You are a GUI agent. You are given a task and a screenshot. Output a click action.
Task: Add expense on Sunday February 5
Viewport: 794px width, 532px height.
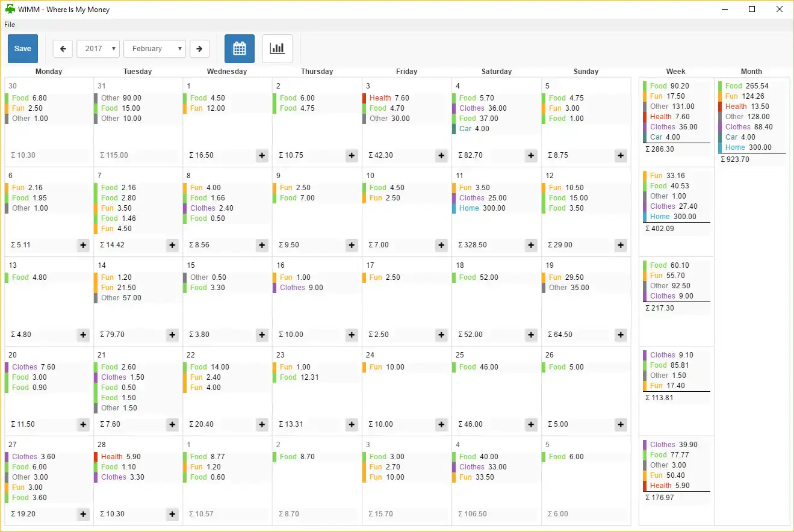click(x=621, y=155)
